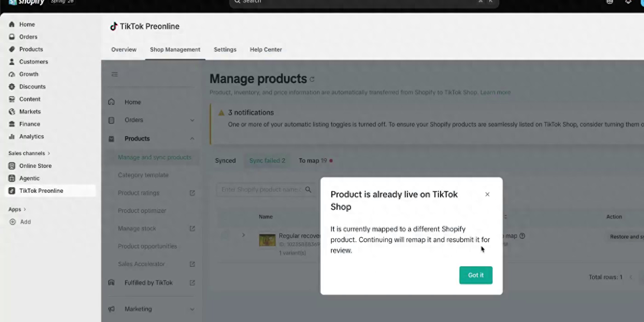Add a new app with Add
Image resolution: width=644 pixels, height=322 pixels.
pos(25,222)
